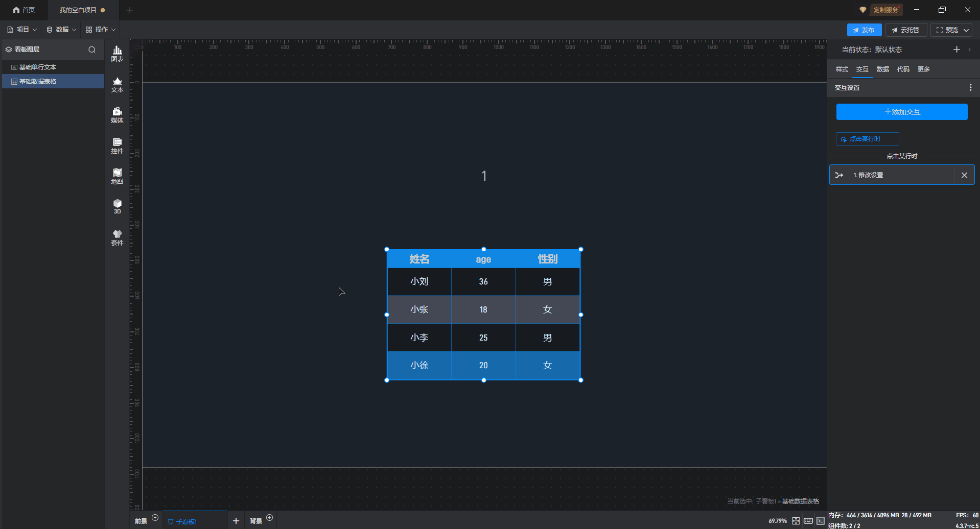The image size is (980, 529).
Task: Click the 基础数据表格 breadcrumb in canvas footer
Action: (801, 501)
